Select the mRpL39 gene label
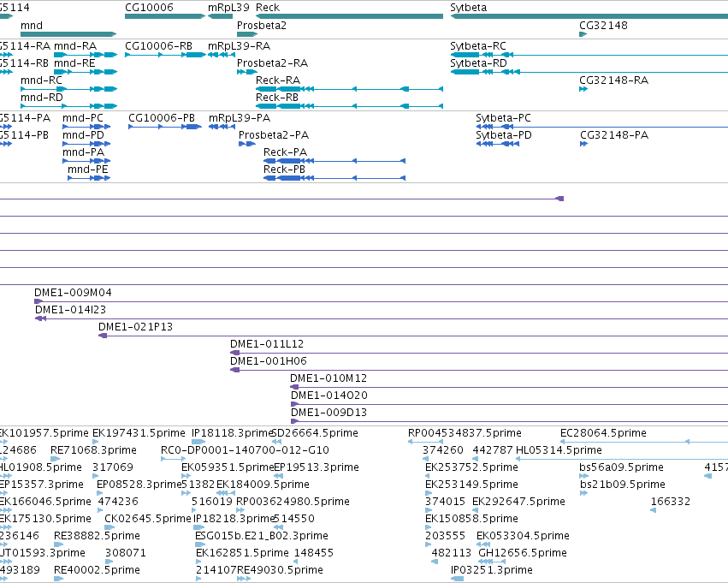This screenshot has height=583, width=728. 228,8
